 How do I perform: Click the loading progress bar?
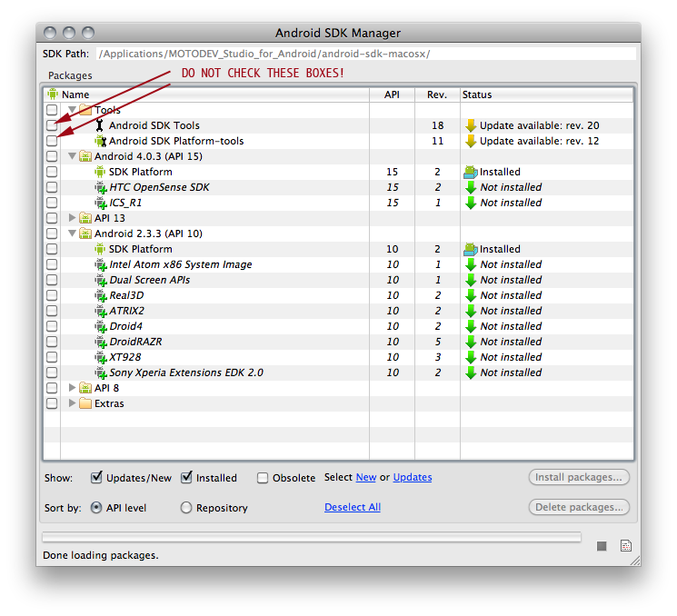312,538
